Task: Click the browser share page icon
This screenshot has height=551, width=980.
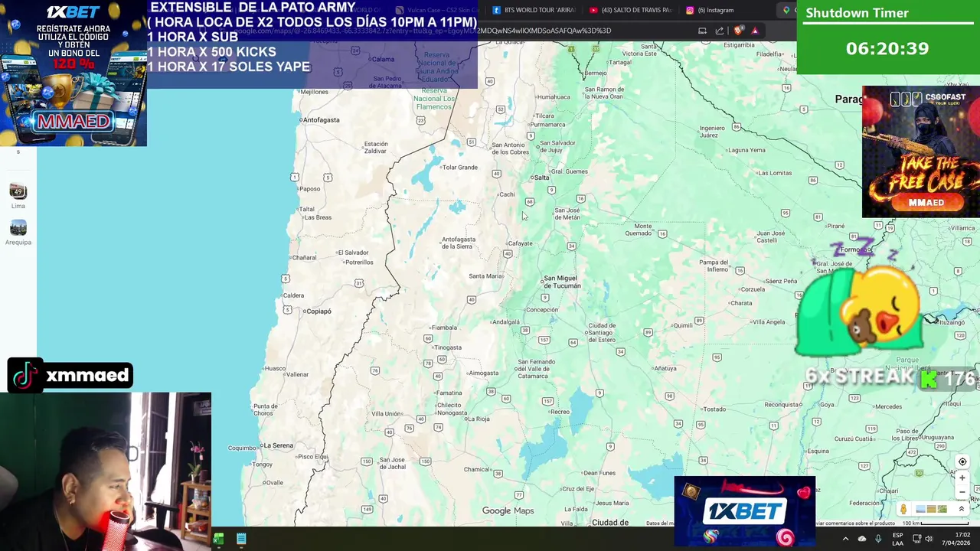Action: (x=720, y=31)
